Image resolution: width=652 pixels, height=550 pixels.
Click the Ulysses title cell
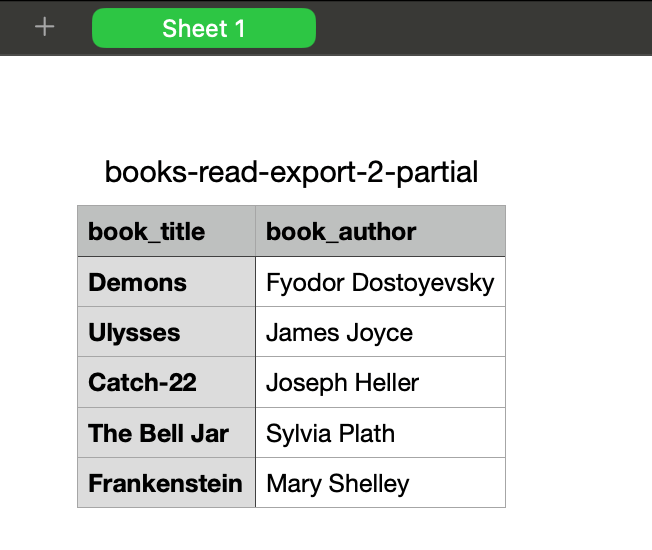coord(166,332)
